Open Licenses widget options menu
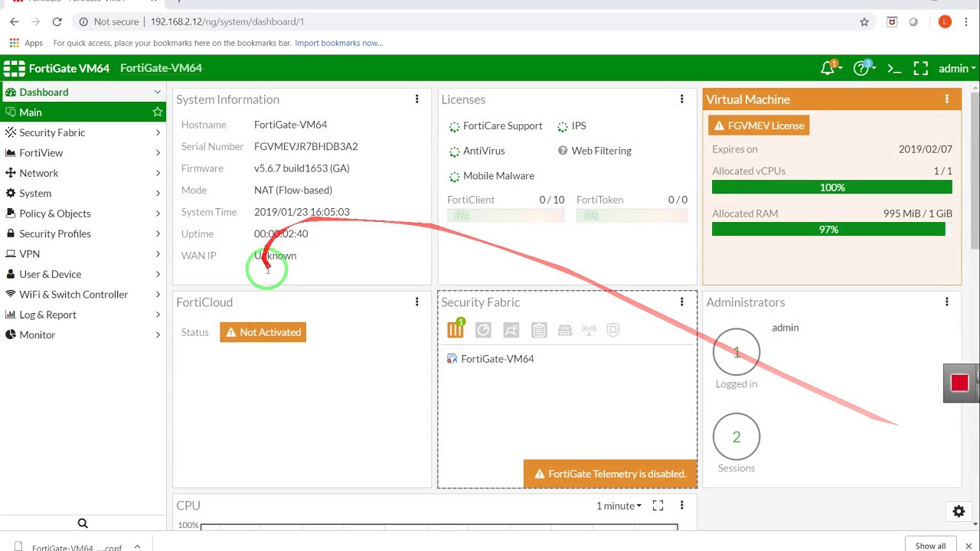The height and width of the screenshot is (551, 980). point(681,99)
